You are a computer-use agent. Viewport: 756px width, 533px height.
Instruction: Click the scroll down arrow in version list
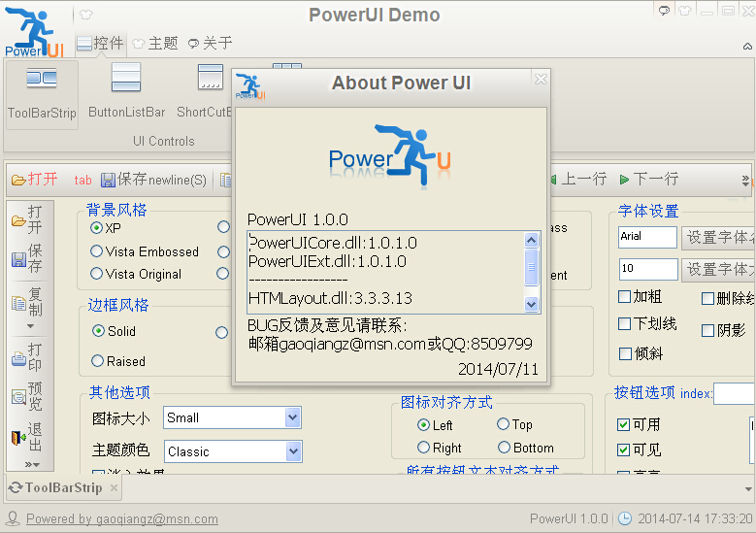click(x=531, y=305)
